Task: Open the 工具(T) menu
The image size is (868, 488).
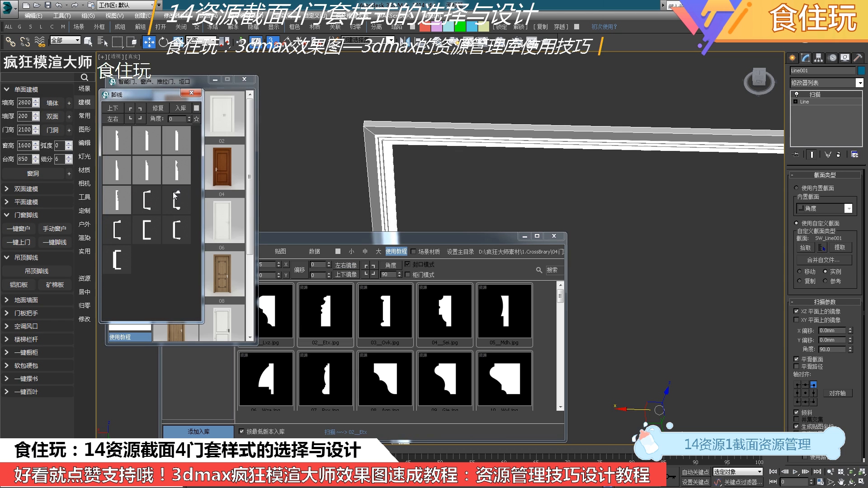Action: point(62,15)
